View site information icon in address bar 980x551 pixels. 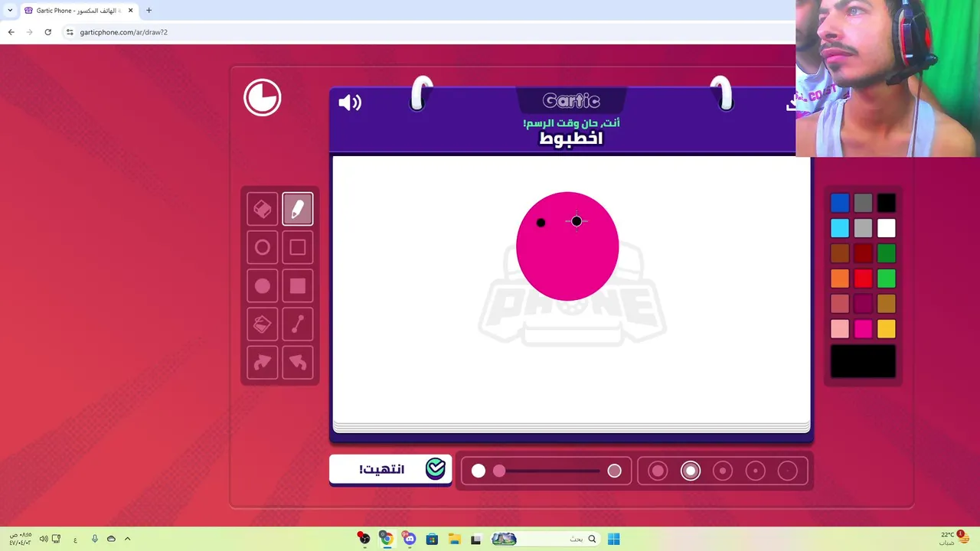click(x=70, y=32)
